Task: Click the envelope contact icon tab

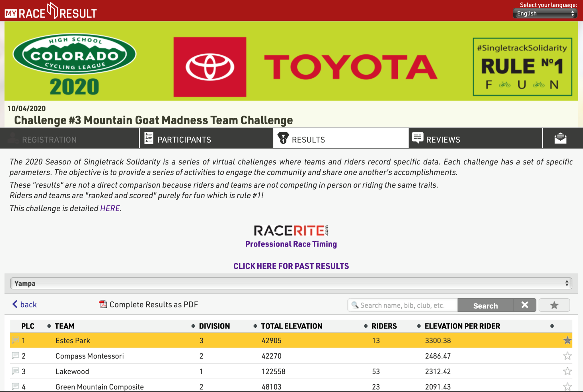Action: tap(561, 138)
